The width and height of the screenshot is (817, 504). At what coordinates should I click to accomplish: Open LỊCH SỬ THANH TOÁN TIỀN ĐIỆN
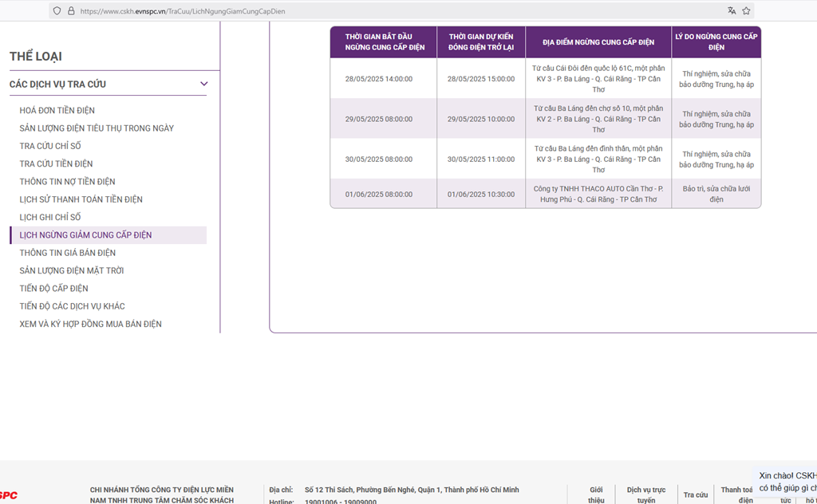pos(81,199)
